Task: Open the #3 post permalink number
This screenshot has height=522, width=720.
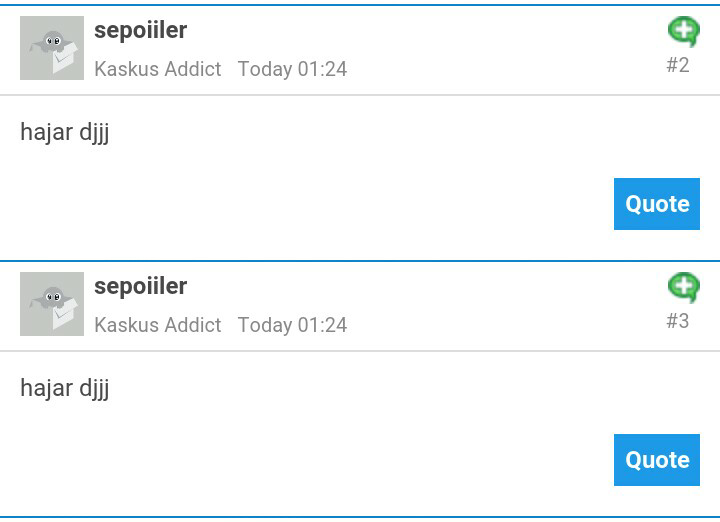Action: tap(678, 321)
